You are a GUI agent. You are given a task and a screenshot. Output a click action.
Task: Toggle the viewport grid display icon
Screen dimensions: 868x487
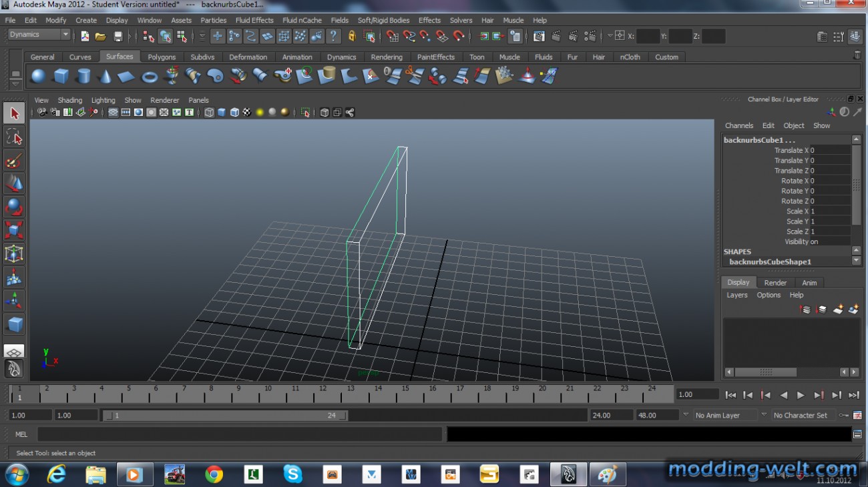pyautogui.click(x=113, y=113)
